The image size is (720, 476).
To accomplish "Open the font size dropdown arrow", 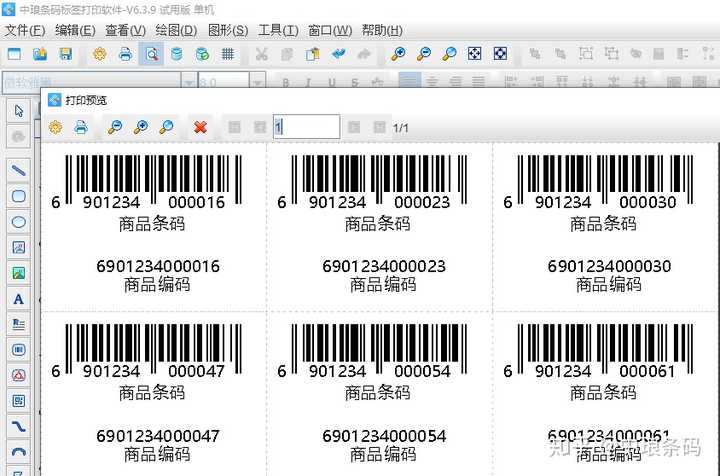I will coord(258,82).
